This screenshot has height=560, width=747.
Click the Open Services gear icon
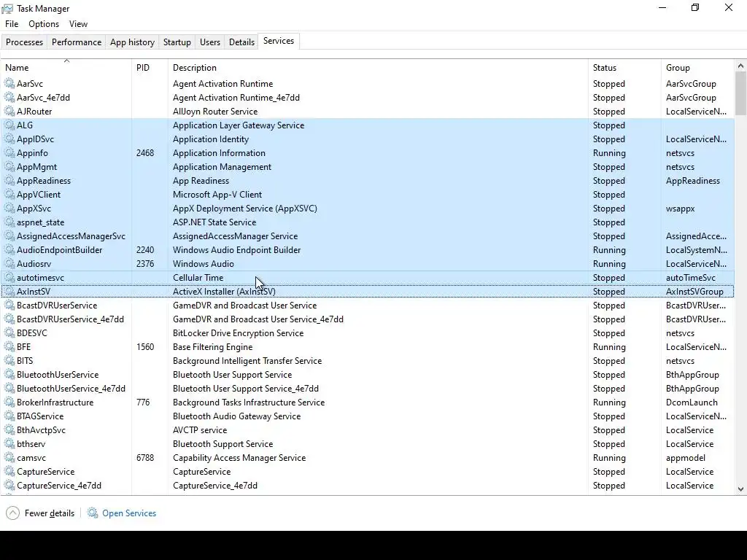pyautogui.click(x=93, y=513)
